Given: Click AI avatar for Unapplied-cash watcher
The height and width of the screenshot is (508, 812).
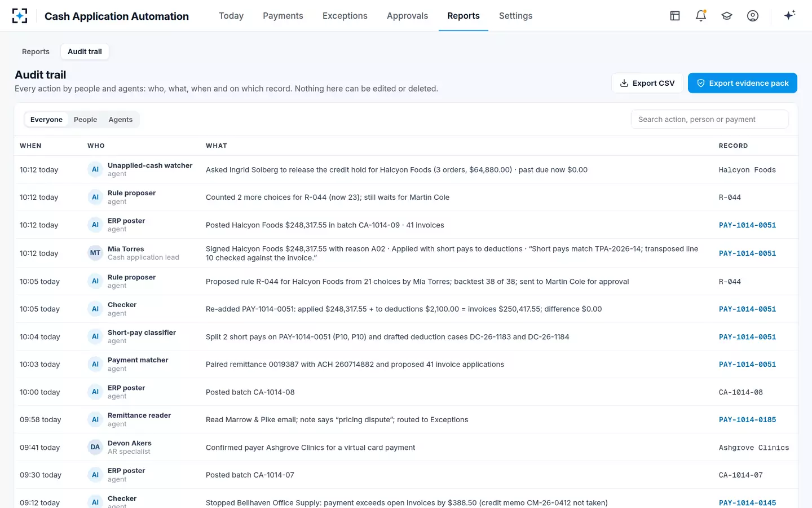Looking at the screenshot, I should [95, 169].
